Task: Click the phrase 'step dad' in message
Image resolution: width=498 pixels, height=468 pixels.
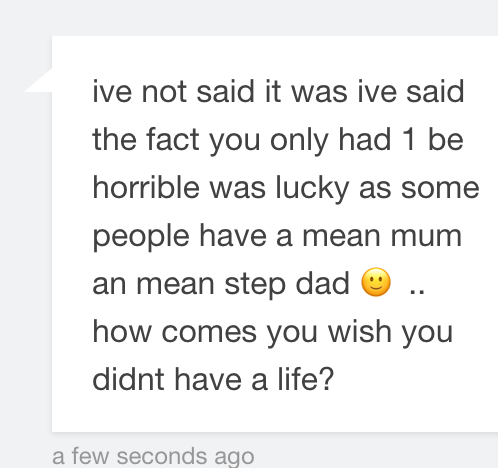Action: click(287, 285)
